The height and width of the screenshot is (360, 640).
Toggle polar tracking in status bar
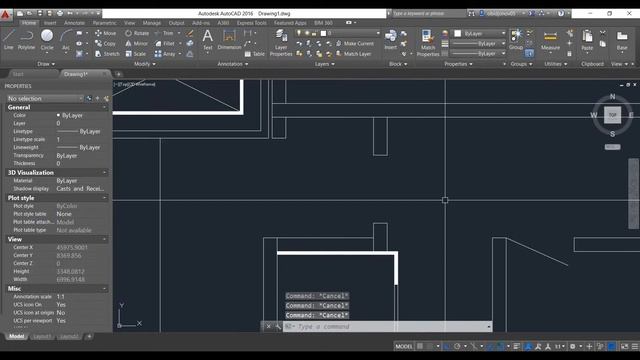(x=457, y=346)
